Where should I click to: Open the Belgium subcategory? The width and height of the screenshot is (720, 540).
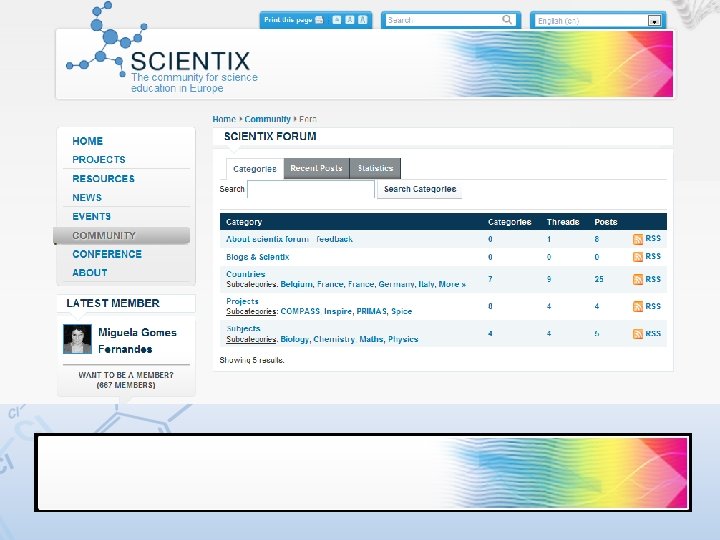coord(297,284)
